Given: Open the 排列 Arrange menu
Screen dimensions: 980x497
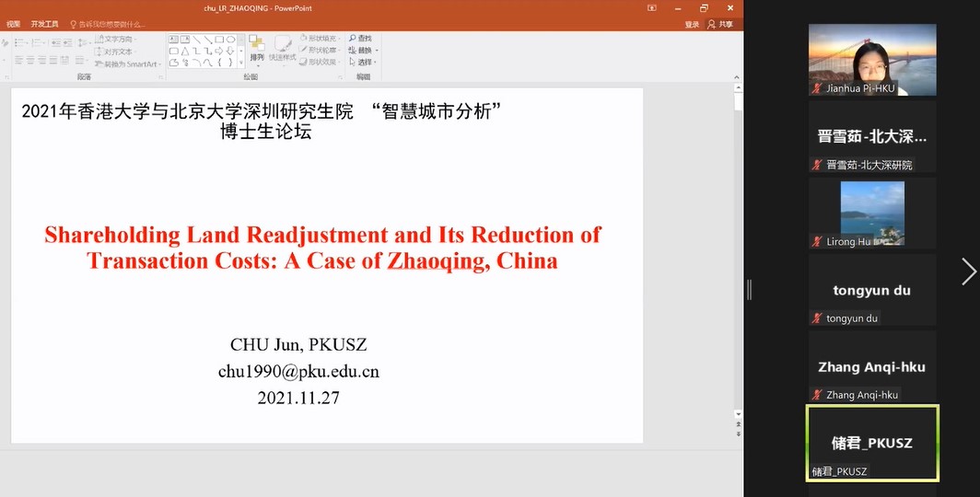Looking at the screenshot, I should pyautogui.click(x=257, y=52).
